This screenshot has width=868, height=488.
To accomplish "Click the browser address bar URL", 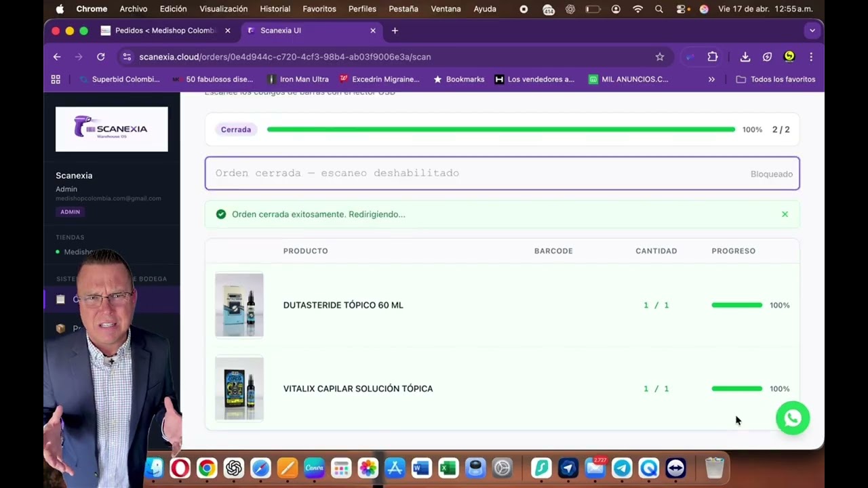I will pyautogui.click(x=285, y=57).
